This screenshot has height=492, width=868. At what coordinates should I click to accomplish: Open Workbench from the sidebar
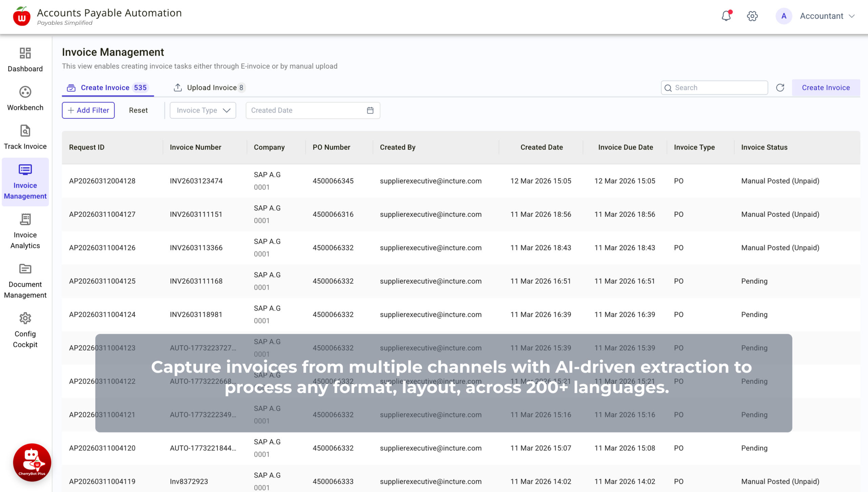25,98
